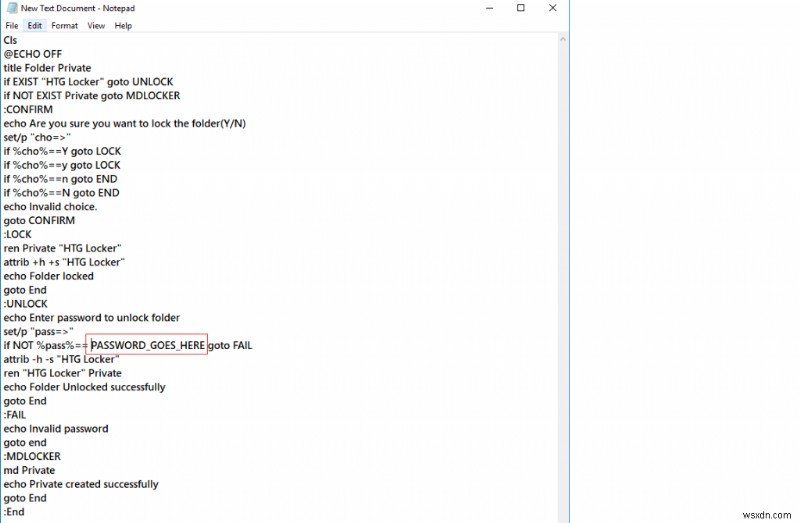Click 'echo Enter password to unlock folder'
This screenshot has height=523, width=800.
coord(92,318)
